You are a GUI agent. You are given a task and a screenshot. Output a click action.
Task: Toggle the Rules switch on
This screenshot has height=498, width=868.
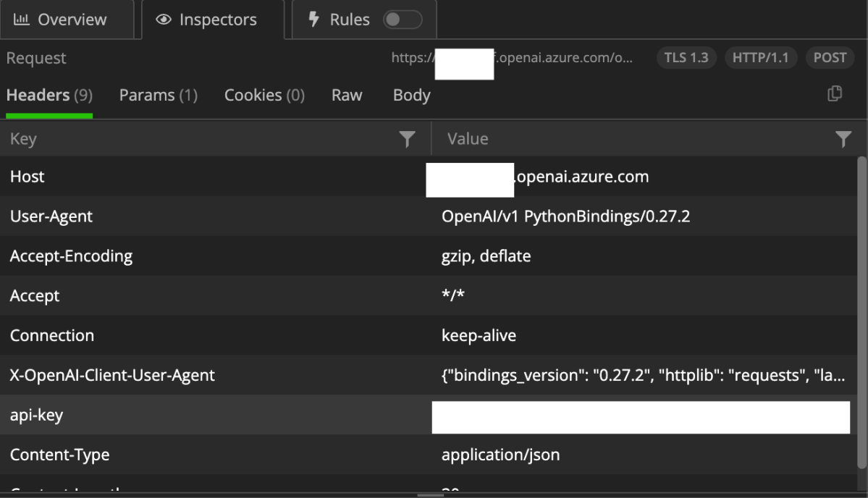point(402,20)
